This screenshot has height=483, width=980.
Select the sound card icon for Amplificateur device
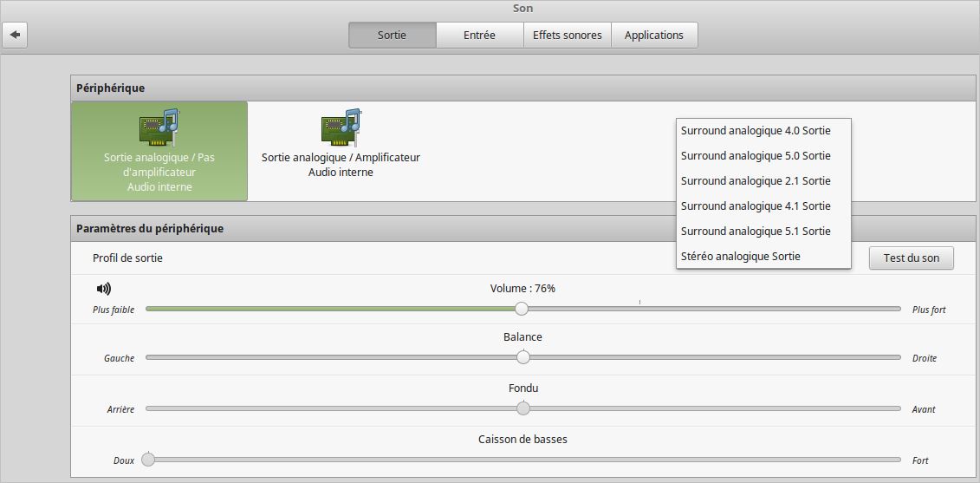[341, 127]
